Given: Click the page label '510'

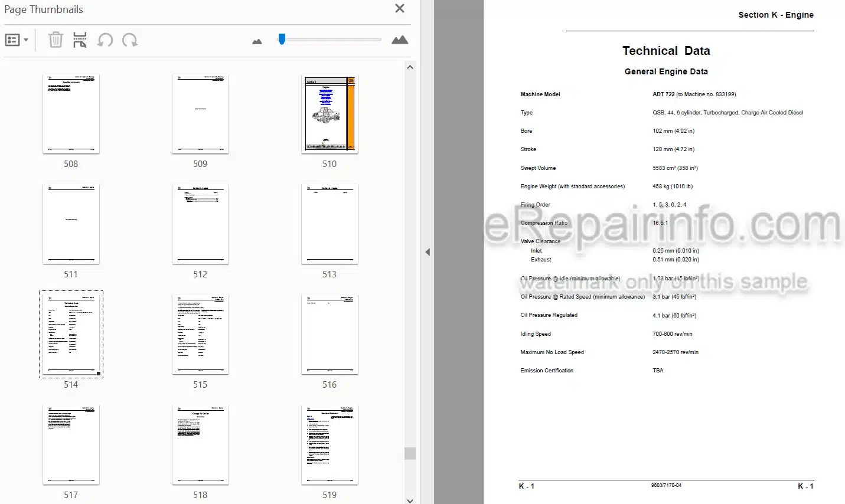Looking at the screenshot, I should 329,164.
